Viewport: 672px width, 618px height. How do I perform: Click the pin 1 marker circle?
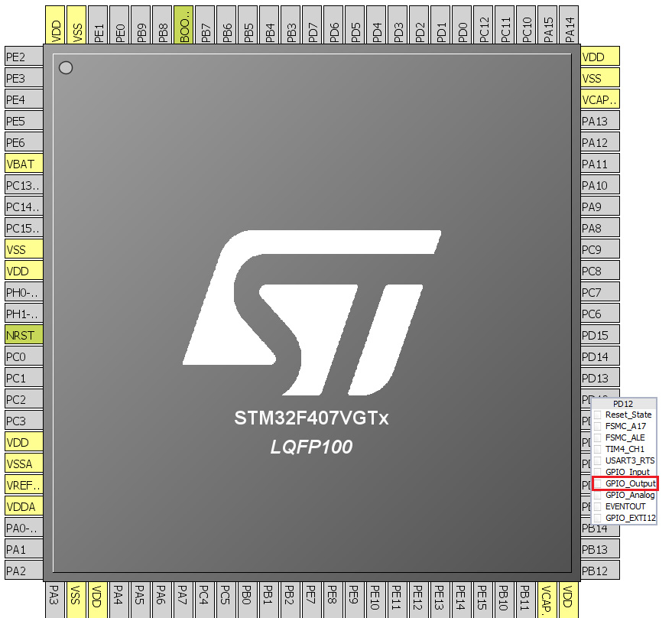(66, 68)
